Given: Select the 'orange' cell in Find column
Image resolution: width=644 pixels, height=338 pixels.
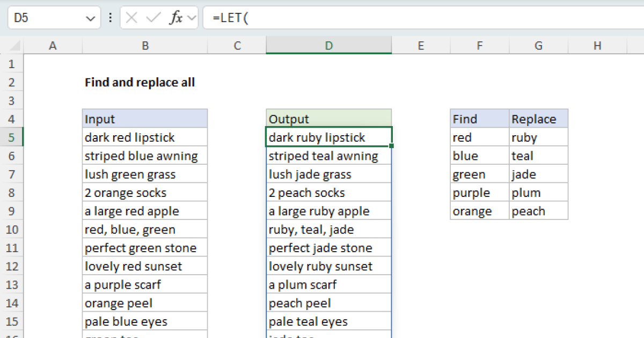Looking at the screenshot, I should (479, 211).
